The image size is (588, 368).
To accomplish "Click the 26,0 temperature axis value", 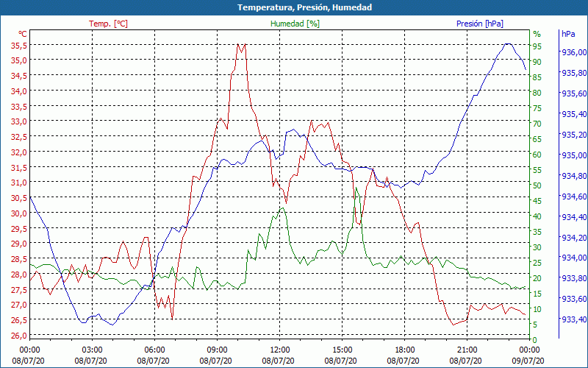I will tap(19, 336).
